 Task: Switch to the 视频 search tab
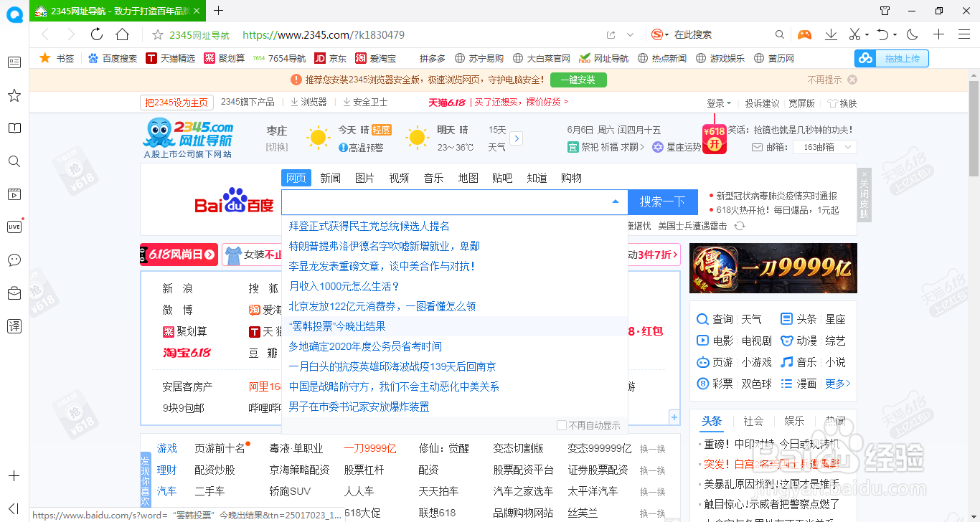coord(400,178)
